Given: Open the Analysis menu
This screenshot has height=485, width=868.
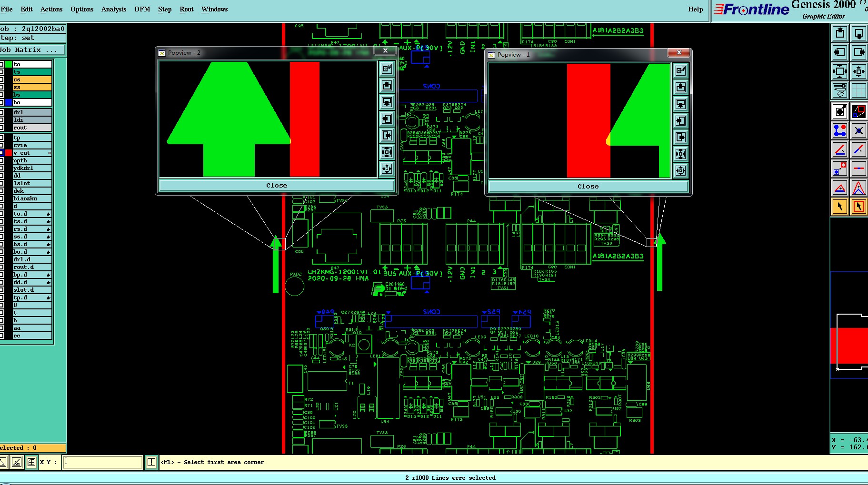Looking at the screenshot, I should (x=114, y=9).
